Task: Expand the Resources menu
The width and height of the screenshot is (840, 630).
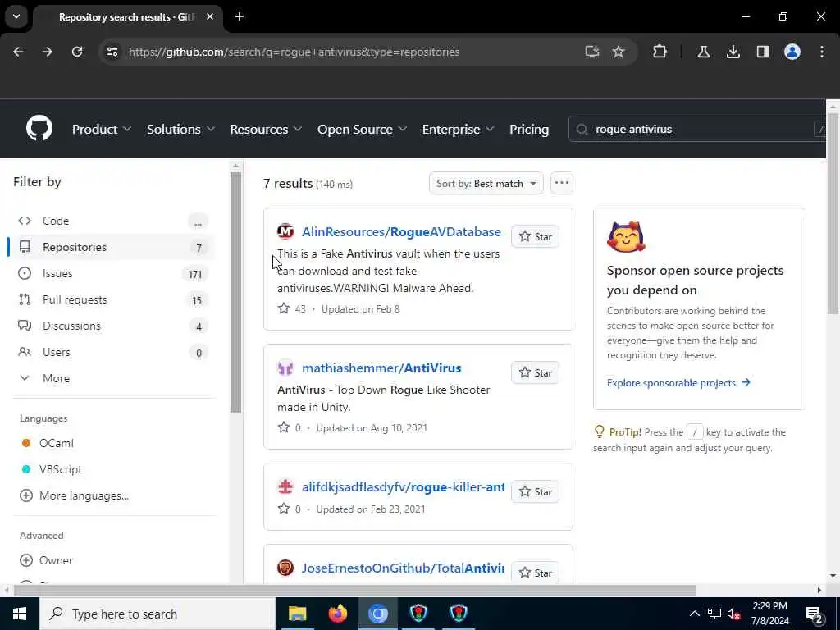Action: point(266,129)
